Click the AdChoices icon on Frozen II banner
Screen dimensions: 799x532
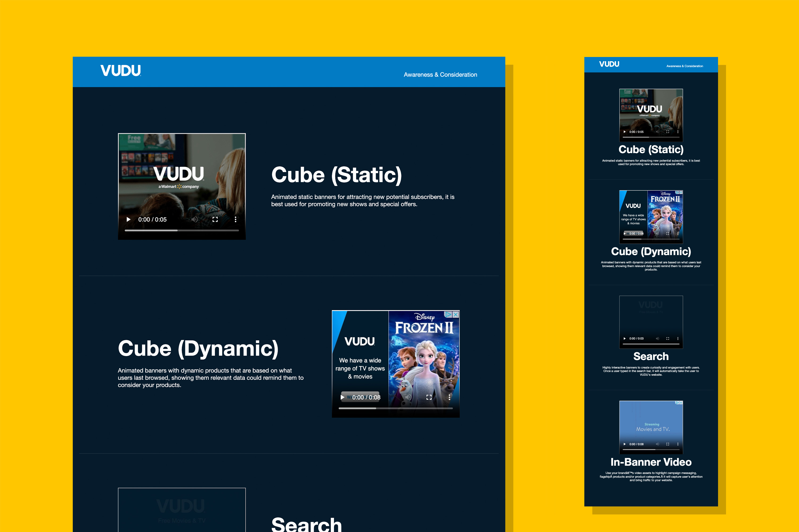[x=449, y=314]
